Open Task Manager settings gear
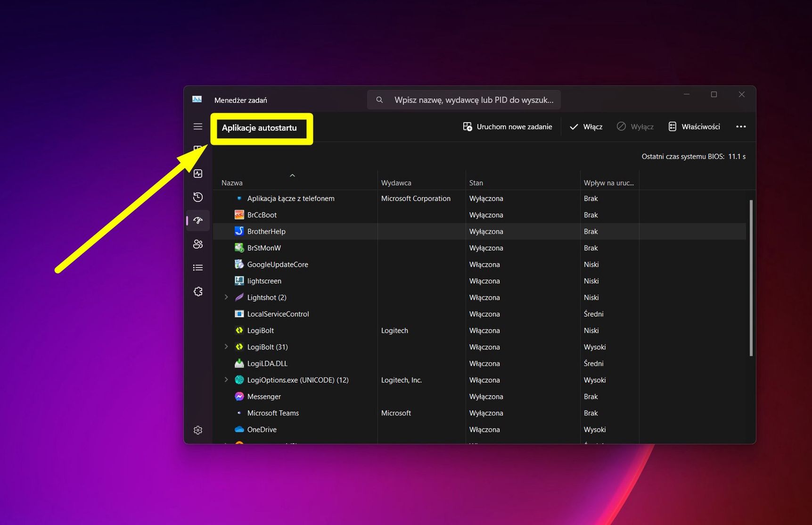Image resolution: width=812 pixels, height=525 pixels. point(198,430)
